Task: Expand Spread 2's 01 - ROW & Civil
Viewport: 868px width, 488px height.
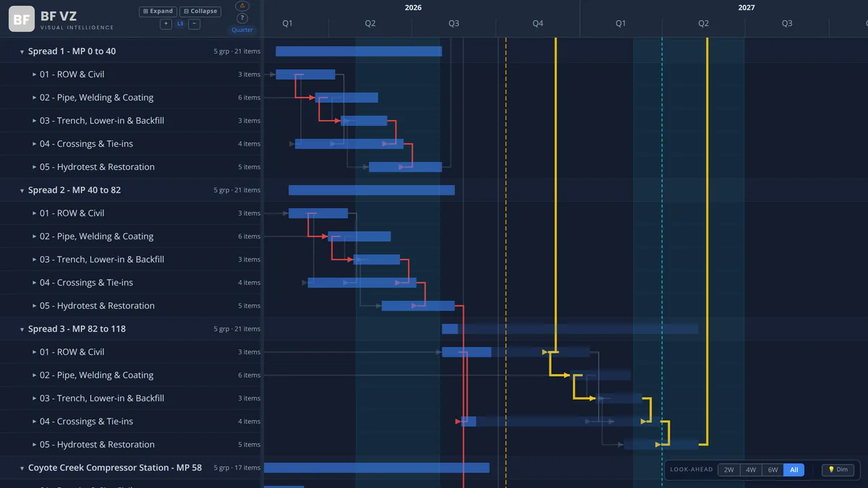Action: (x=35, y=213)
